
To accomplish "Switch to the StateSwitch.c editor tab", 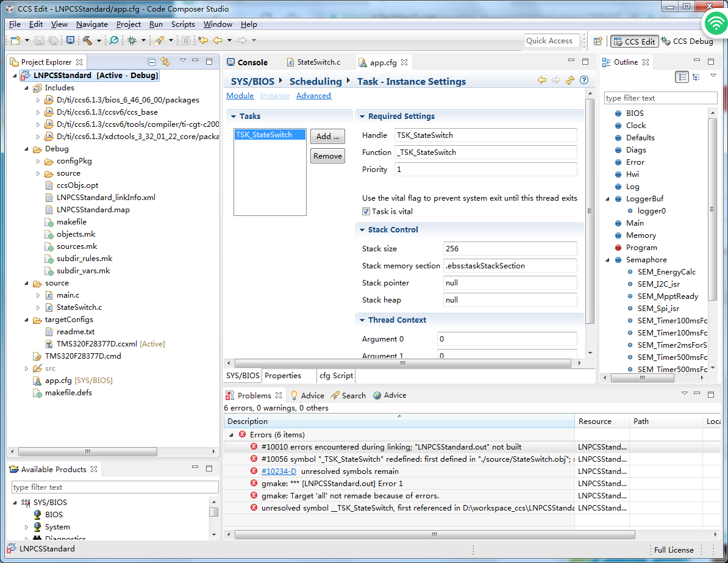I will 318,62.
